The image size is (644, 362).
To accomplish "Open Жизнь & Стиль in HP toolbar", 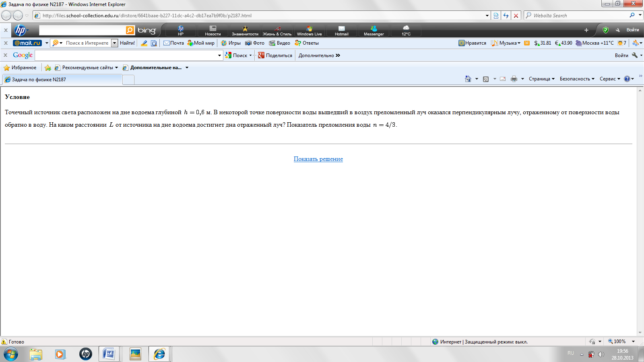I will click(277, 30).
